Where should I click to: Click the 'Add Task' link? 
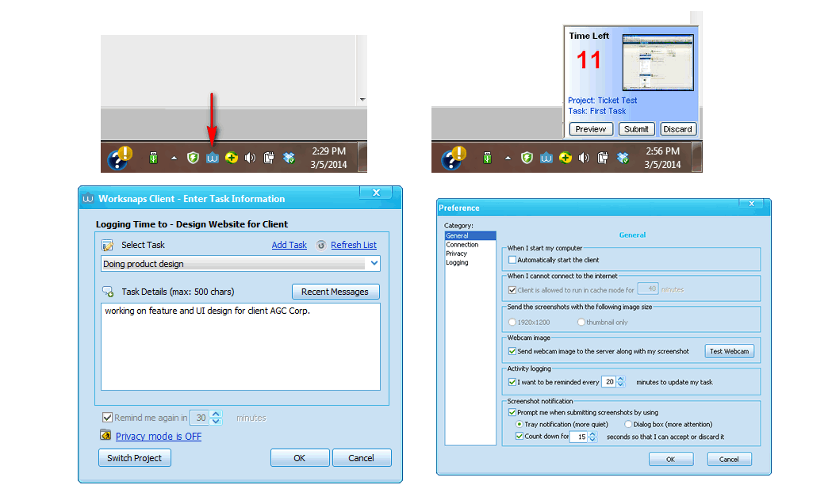pyautogui.click(x=289, y=245)
